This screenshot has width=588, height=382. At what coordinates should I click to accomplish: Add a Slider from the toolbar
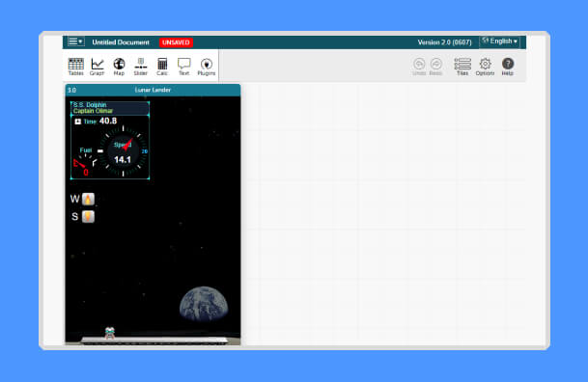pos(141,67)
